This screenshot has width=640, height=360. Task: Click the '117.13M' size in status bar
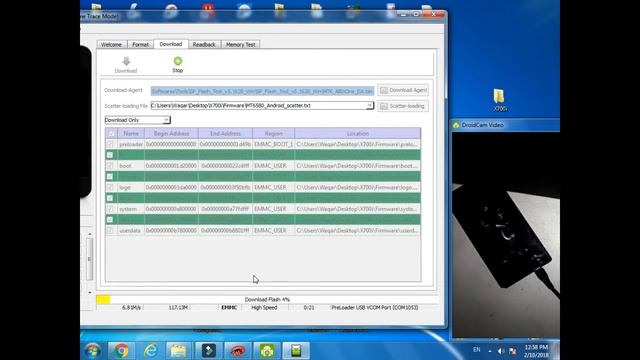tap(178, 308)
